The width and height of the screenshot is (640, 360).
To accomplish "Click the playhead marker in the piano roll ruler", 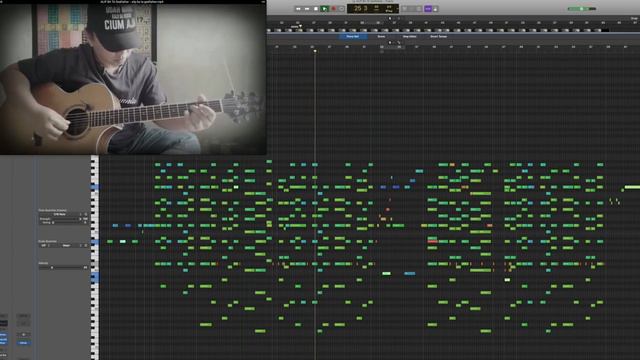I will click(315, 51).
